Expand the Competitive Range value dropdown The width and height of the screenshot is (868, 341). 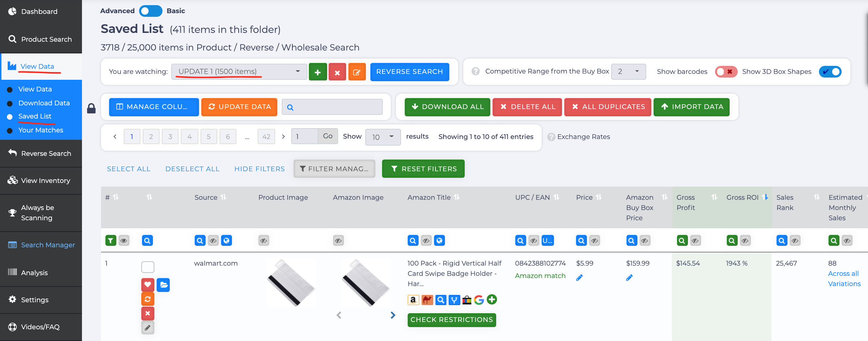pyautogui.click(x=628, y=72)
